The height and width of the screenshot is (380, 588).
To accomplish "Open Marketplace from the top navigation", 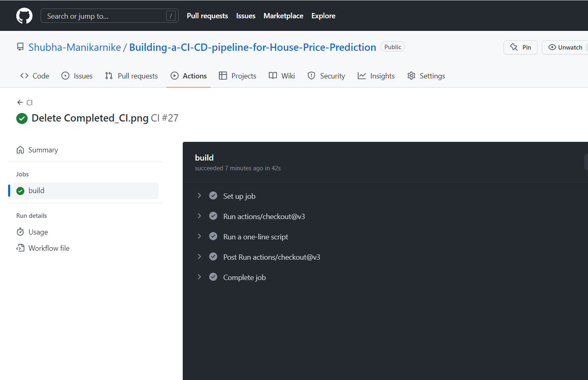I will click(x=283, y=15).
